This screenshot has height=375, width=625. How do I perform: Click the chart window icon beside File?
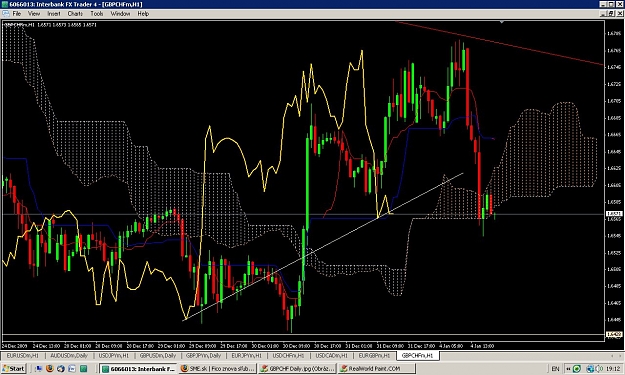(6, 14)
